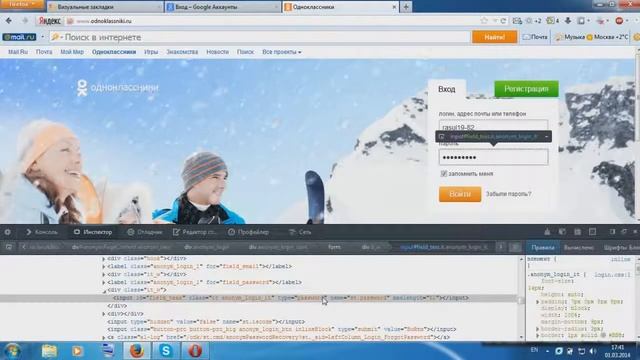Expand the label for="field_email" node
The image size is (640, 360).
point(104,267)
